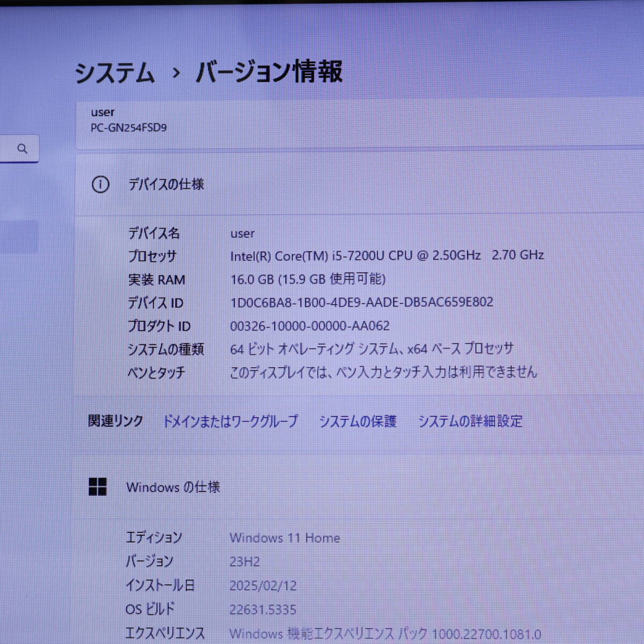This screenshot has height=644, width=644.
Task: Open システムの詳細設定 link
Action: [470, 421]
